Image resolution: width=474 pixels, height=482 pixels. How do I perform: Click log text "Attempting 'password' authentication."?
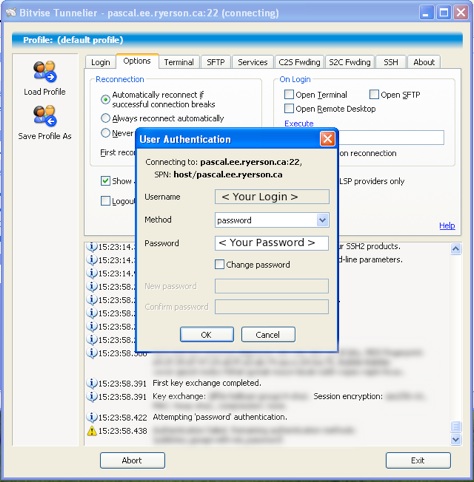tap(220, 417)
